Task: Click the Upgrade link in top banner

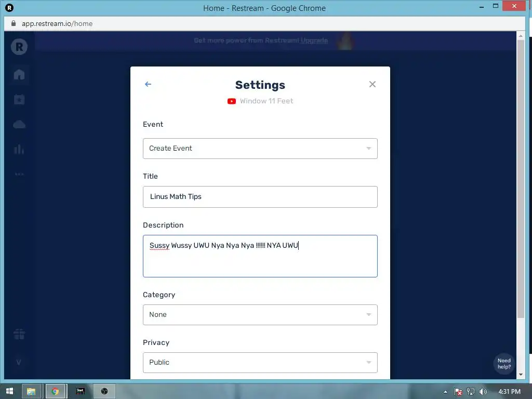Action: [x=314, y=41]
